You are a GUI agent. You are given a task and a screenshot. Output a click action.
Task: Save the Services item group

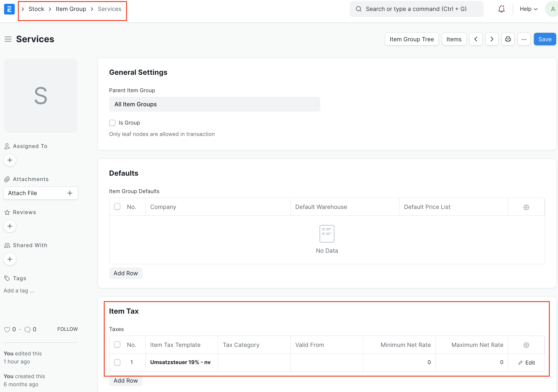545,39
